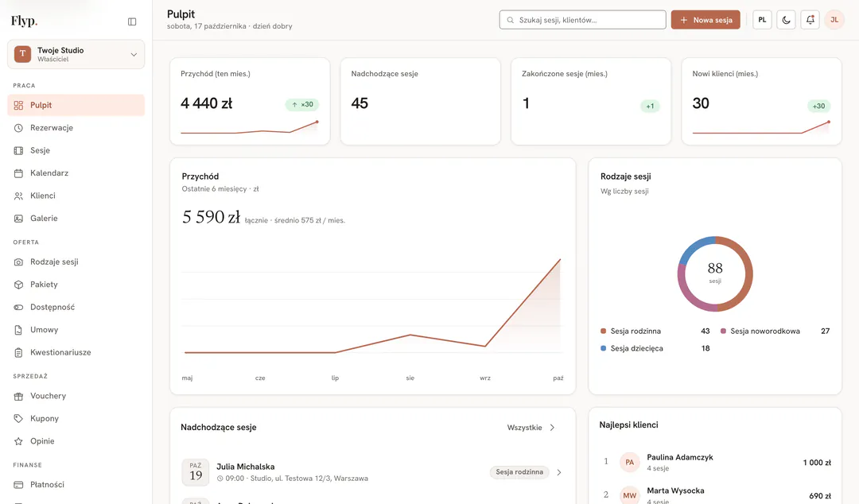This screenshot has height=504, width=859.
Task: Click the Sesja dziecięca legend color dot
Action: tap(603, 348)
